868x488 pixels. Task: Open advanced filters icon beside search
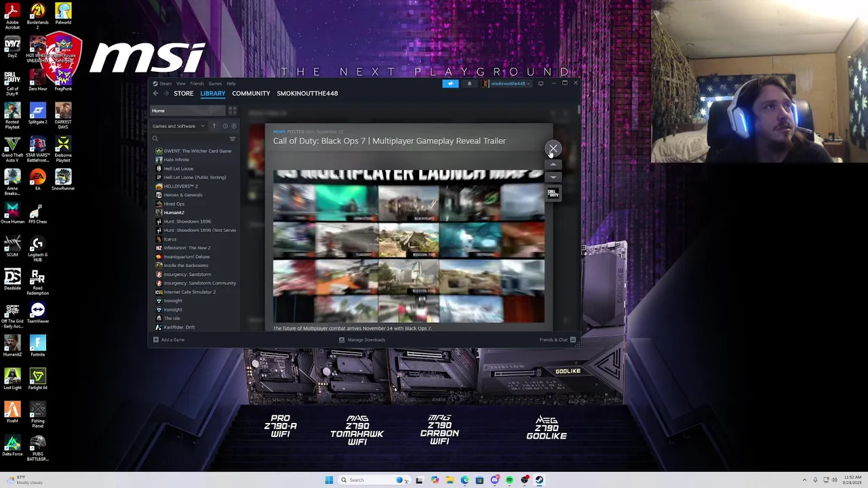pos(233,139)
